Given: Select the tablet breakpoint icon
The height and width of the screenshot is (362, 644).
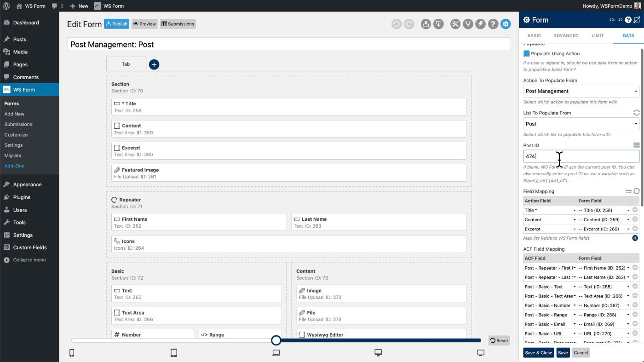Looking at the screenshot, I should pos(173,352).
